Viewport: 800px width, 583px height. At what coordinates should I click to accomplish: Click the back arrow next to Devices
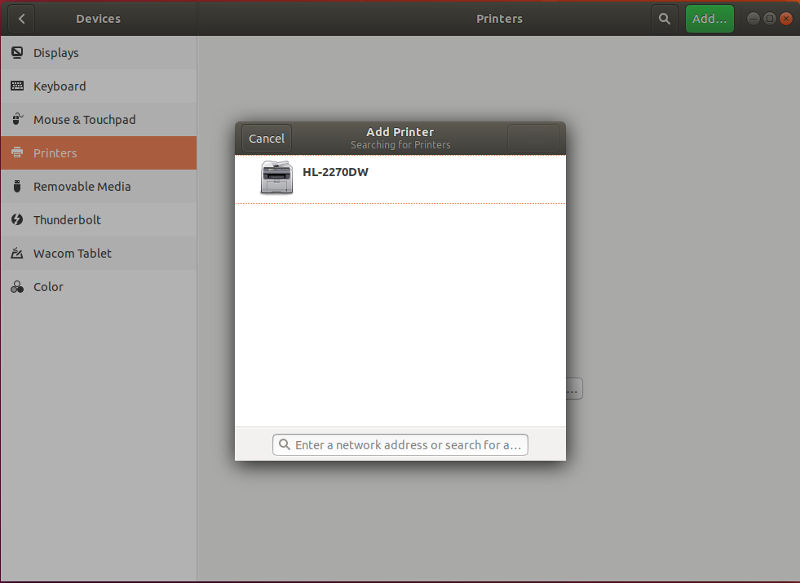(21, 18)
